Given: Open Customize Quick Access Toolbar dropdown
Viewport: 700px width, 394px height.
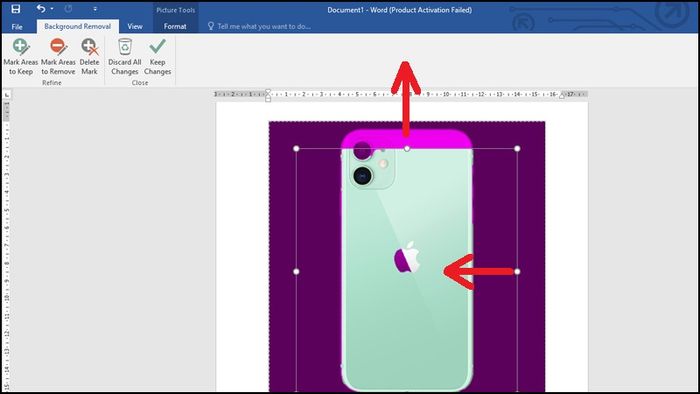Looking at the screenshot, I should click(x=95, y=9).
